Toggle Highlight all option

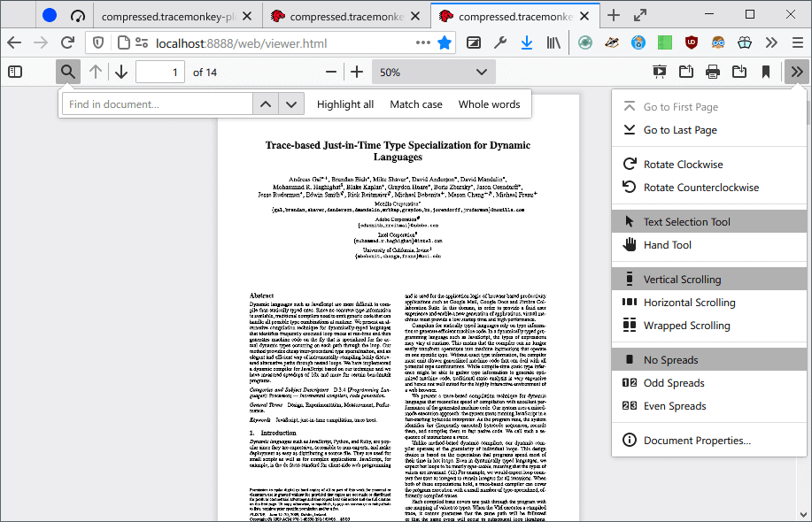pyautogui.click(x=344, y=104)
